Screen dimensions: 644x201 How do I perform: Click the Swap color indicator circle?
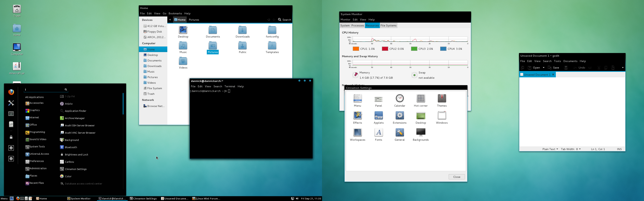pos(414,75)
